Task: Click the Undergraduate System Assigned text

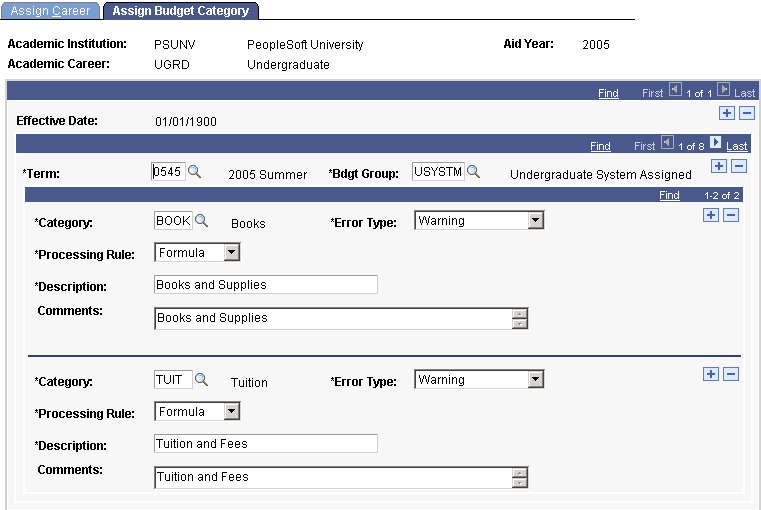Action: coord(600,175)
